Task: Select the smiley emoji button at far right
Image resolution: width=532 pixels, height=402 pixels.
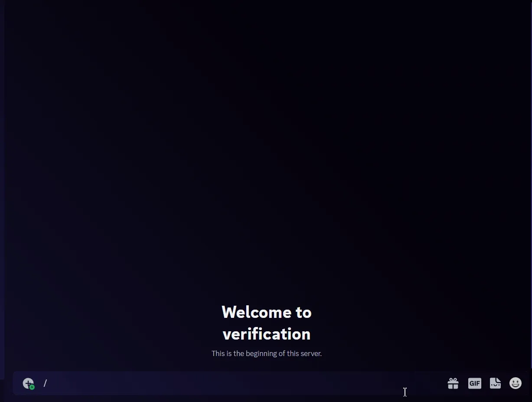Action: pyautogui.click(x=516, y=383)
